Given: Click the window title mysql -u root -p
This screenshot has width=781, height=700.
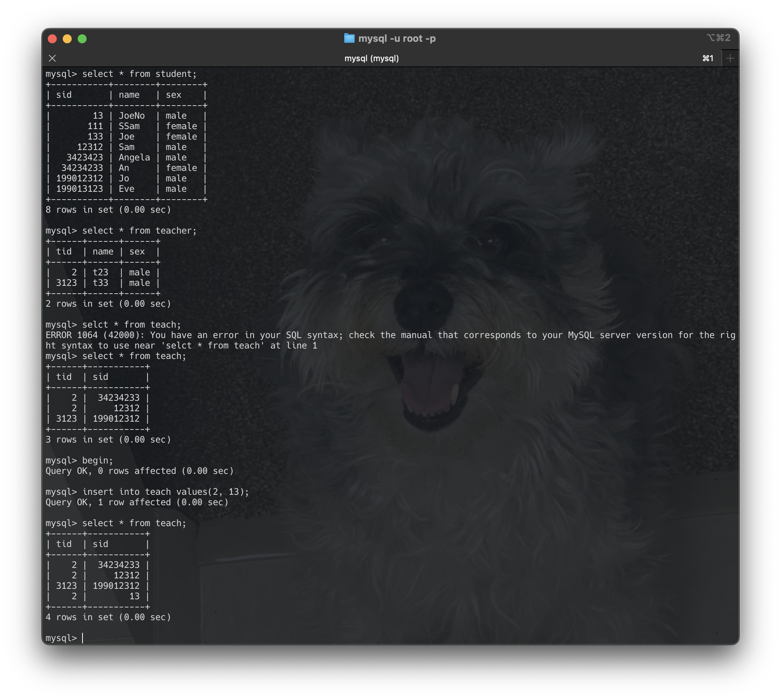Looking at the screenshot, I should (x=397, y=38).
